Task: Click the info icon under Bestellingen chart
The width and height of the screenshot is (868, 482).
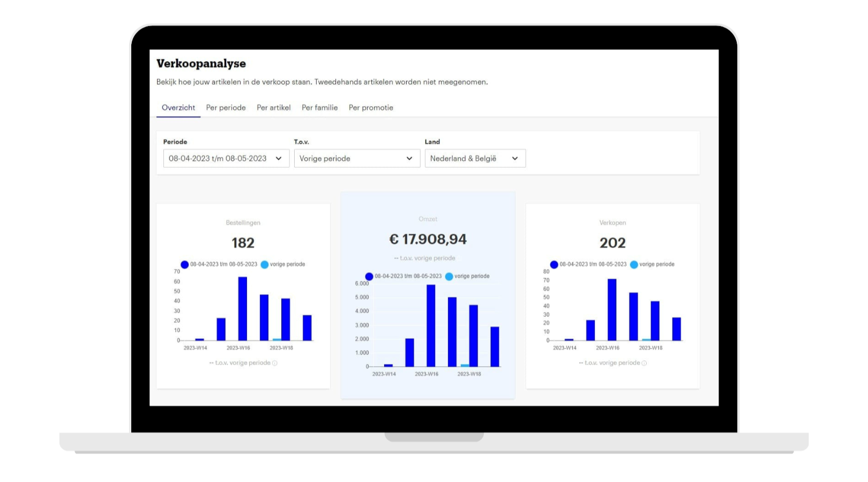Action: click(275, 363)
